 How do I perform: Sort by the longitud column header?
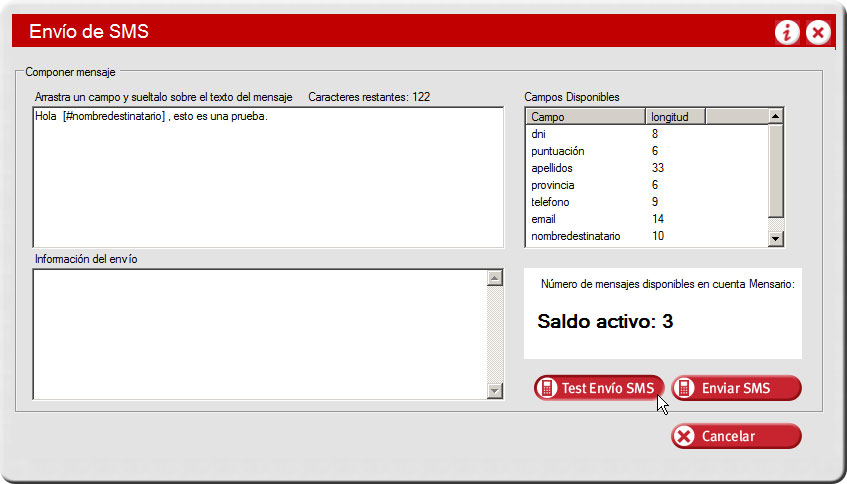(675, 117)
